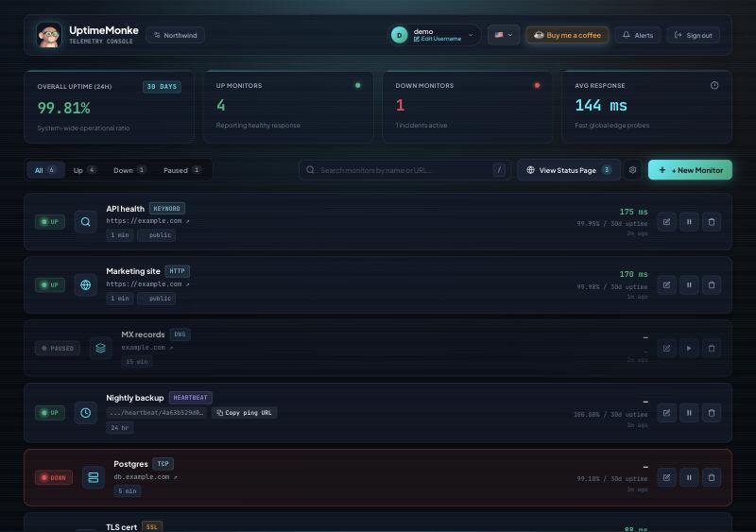Open the API health example.com URL link
Viewport: 756px width, 532px height.
point(147,221)
